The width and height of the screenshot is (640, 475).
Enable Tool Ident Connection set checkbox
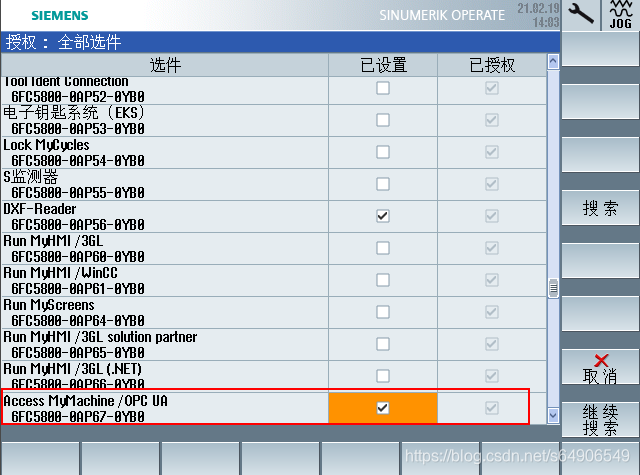coord(382,88)
